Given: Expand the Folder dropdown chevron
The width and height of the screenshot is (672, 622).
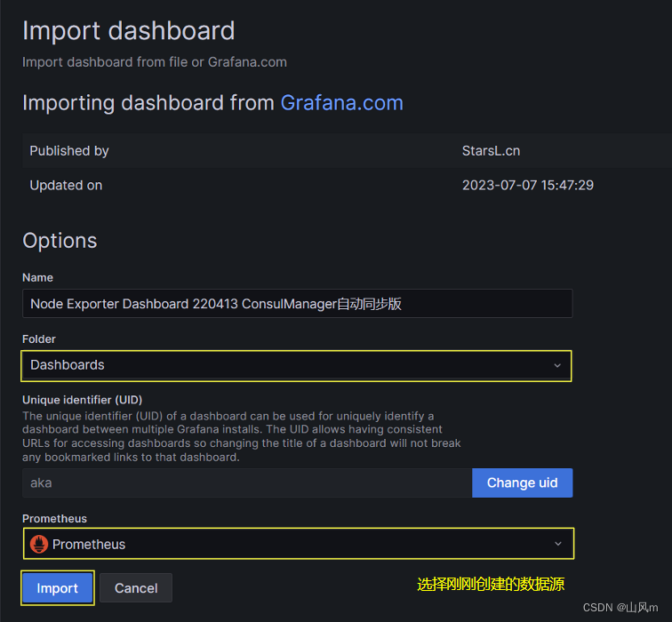Looking at the screenshot, I should [557, 365].
